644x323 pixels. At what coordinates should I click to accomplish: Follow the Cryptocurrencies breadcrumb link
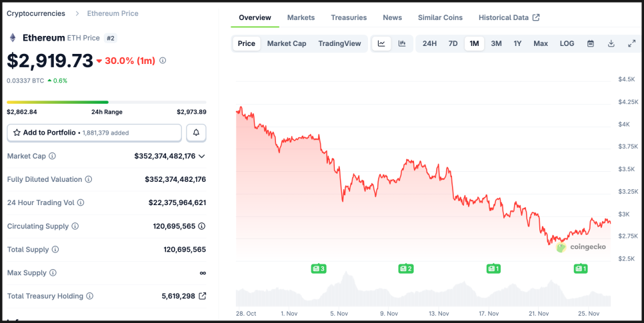(36, 13)
